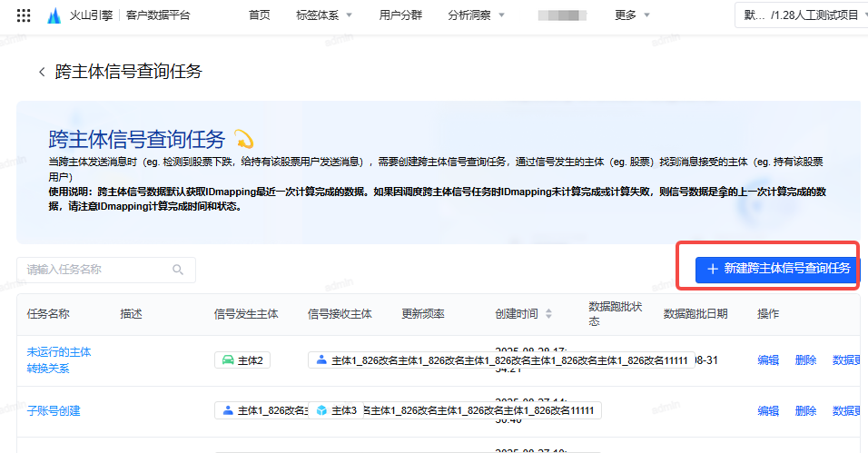Image resolution: width=868 pixels, height=453 pixels.
Task: Click the car icon on 主体2 tag
Action: [228, 360]
